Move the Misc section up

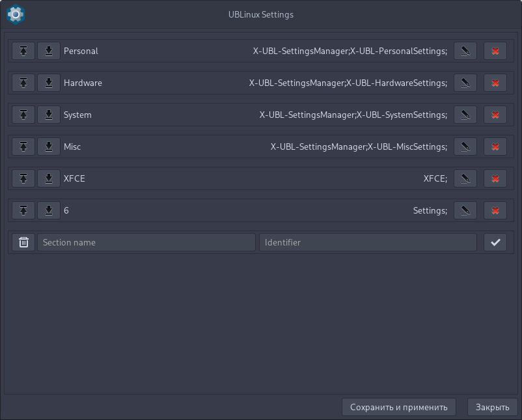point(23,147)
